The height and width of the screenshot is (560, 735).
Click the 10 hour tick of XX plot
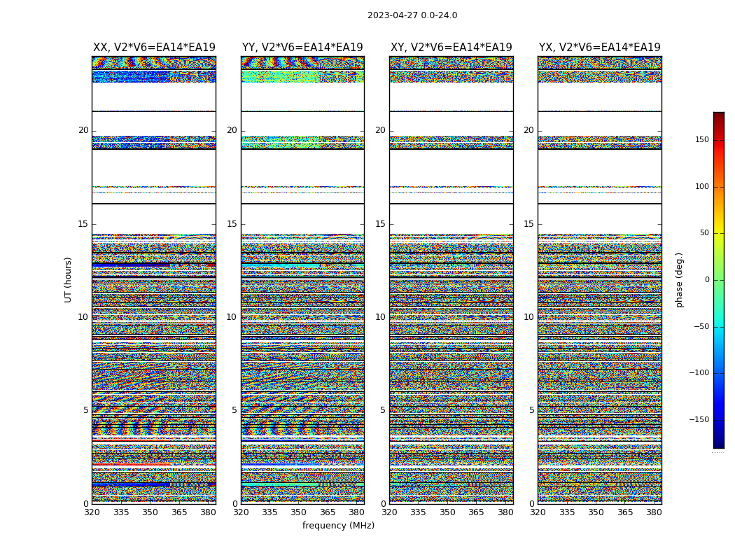pyautogui.click(x=83, y=317)
